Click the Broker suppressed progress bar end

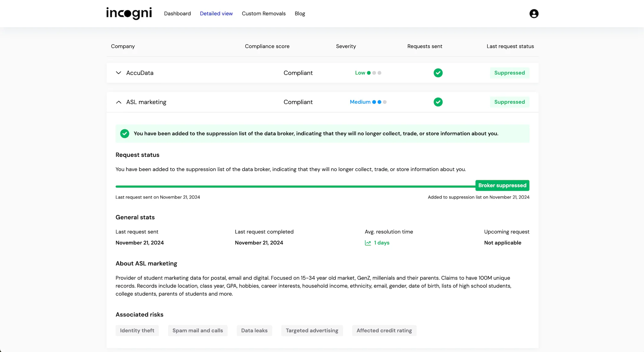(x=502, y=185)
